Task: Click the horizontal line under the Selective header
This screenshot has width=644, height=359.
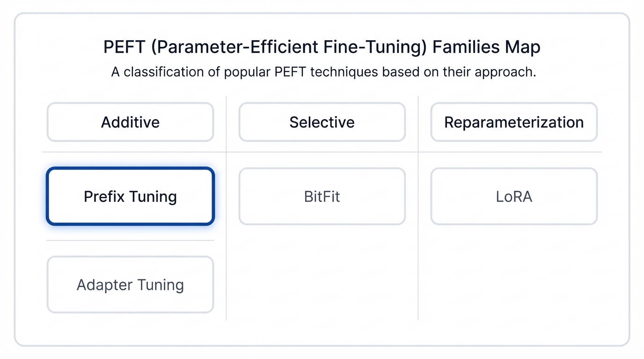Action: pos(322,152)
